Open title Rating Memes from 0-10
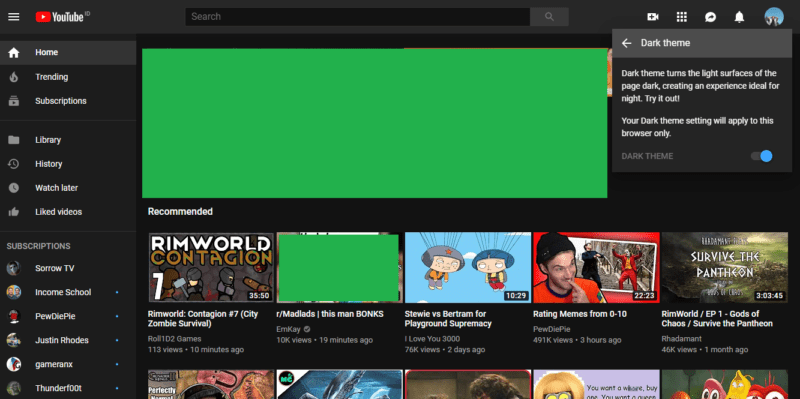This screenshot has height=399, width=800. point(580,314)
